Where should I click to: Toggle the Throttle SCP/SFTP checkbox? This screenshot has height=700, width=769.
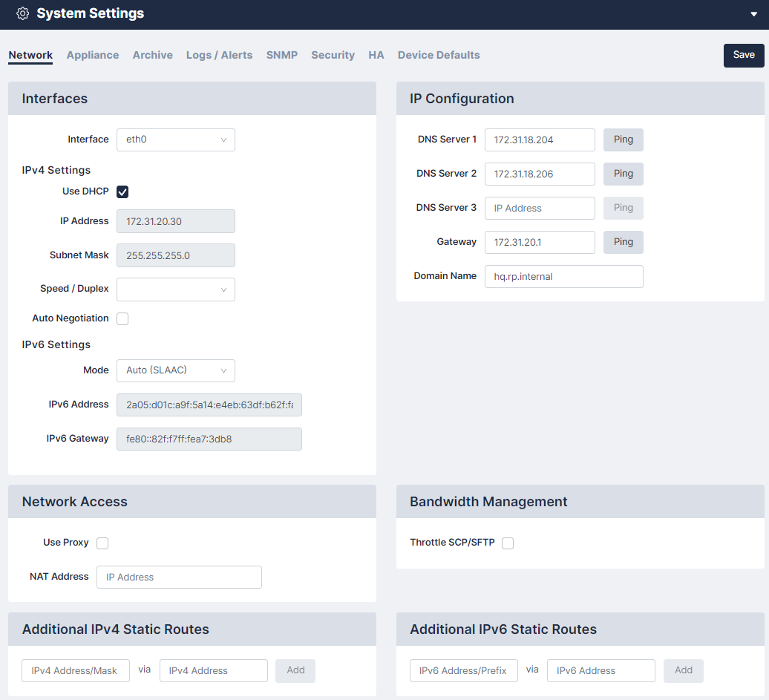pos(508,543)
